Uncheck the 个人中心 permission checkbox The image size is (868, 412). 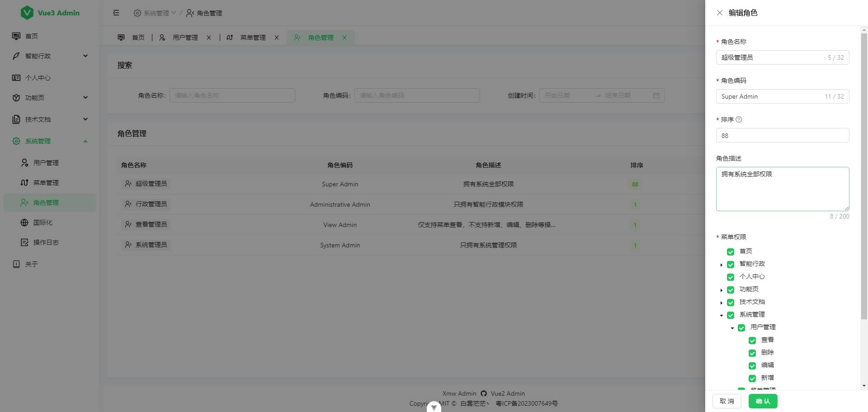coord(731,277)
